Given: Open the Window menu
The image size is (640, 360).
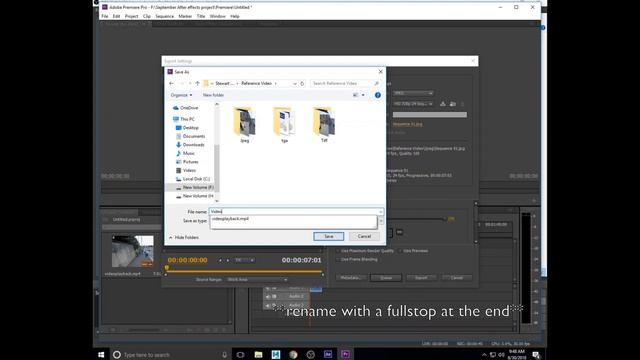Looking at the screenshot, I should click(x=218, y=16).
